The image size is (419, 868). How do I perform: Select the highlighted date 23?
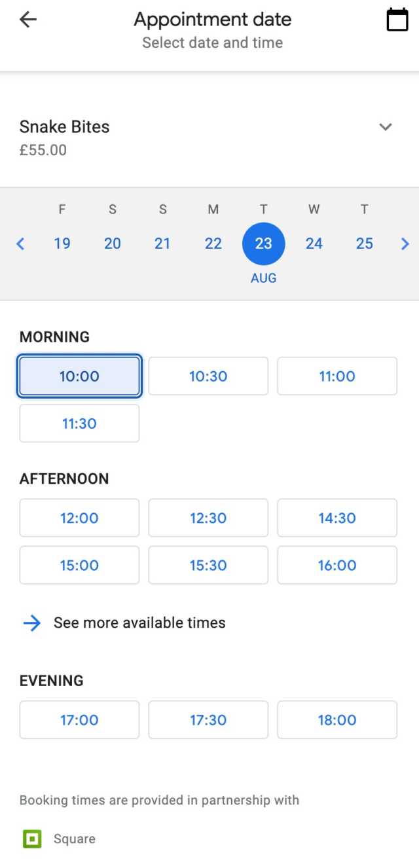pos(264,244)
